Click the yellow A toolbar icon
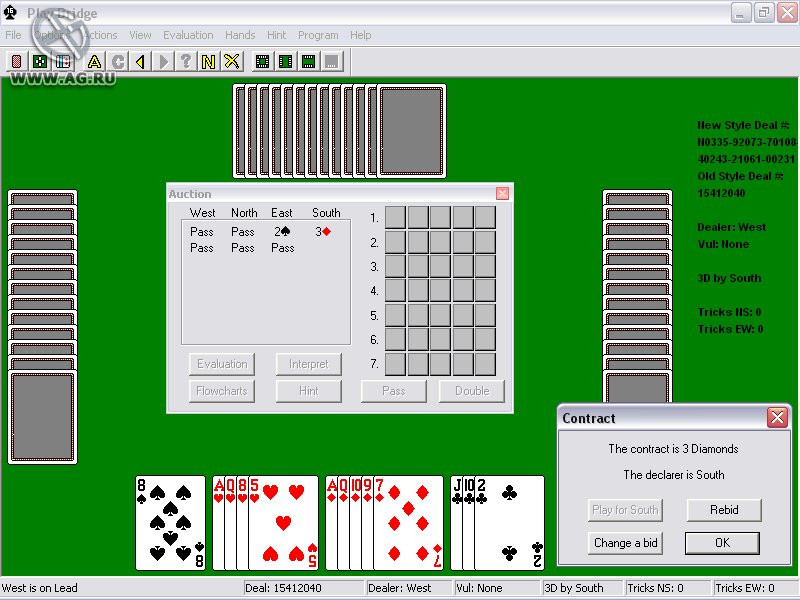 [x=94, y=62]
